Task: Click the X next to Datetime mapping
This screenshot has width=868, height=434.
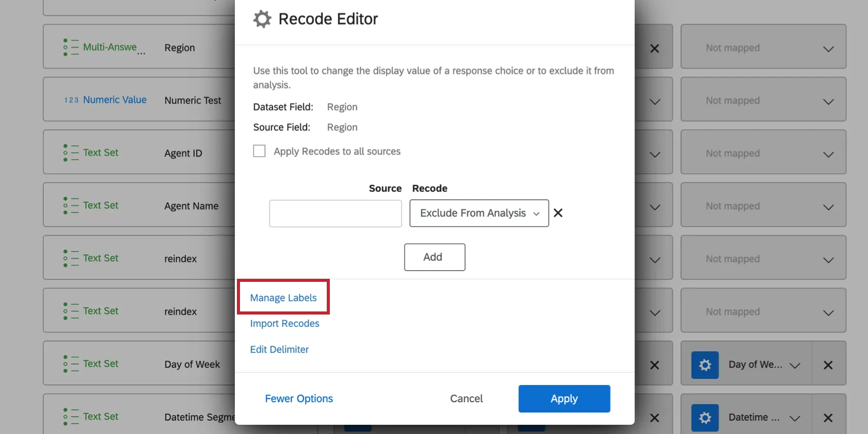Action: 828,418
